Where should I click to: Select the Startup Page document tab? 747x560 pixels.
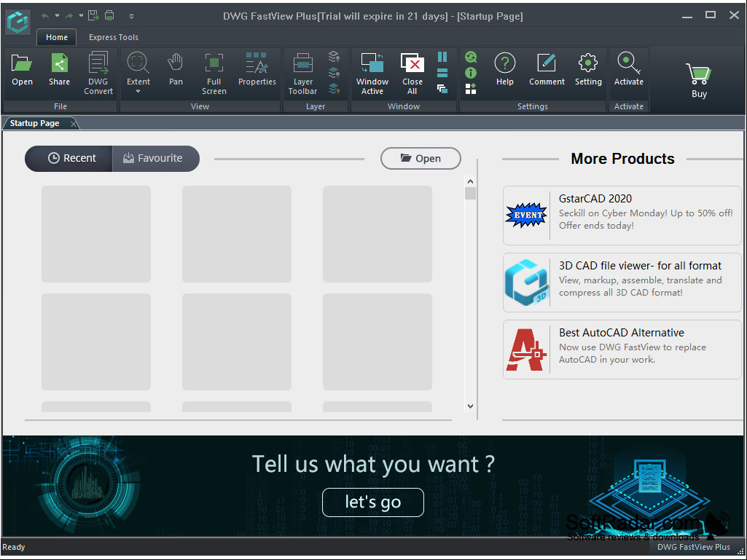pos(35,123)
